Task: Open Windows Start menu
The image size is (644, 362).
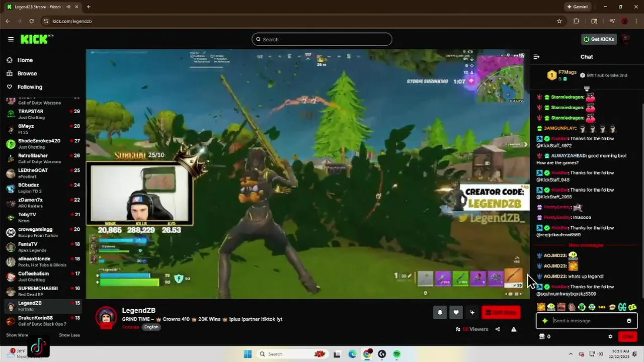Action: pyautogui.click(x=248, y=354)
